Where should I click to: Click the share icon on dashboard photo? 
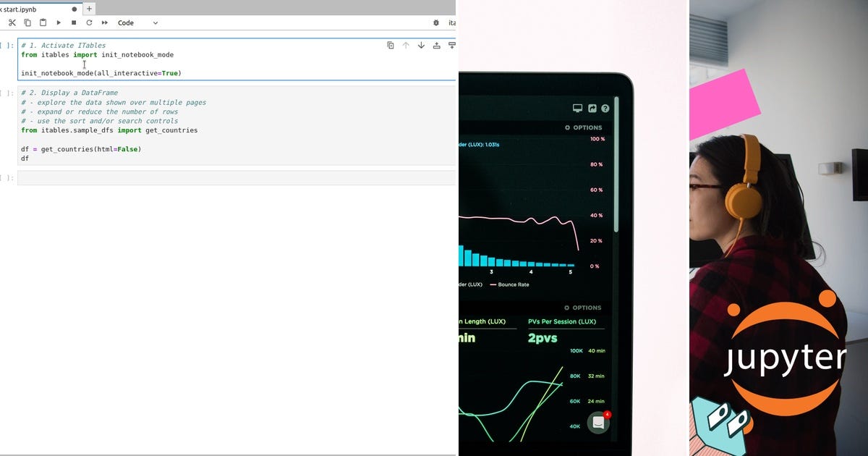tap(592, 109)
